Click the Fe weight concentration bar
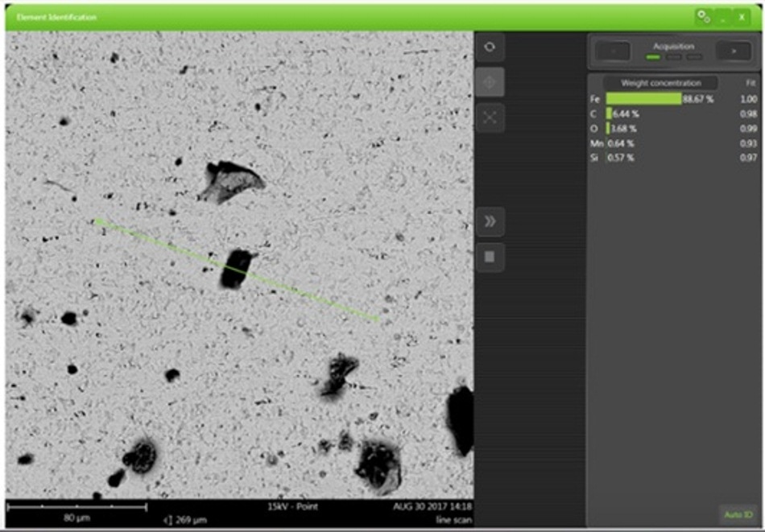765x532 pixels. pos(643,99)
